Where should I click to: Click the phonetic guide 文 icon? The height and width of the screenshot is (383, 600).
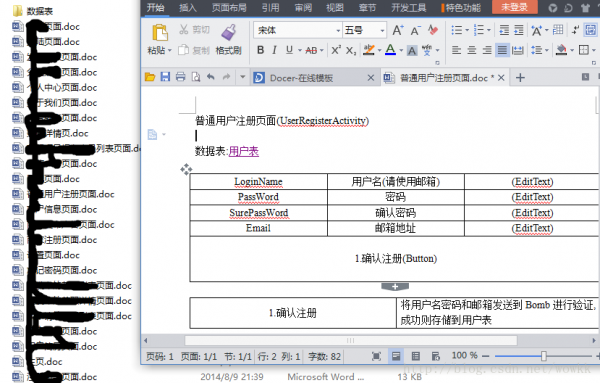coord(427,50)
